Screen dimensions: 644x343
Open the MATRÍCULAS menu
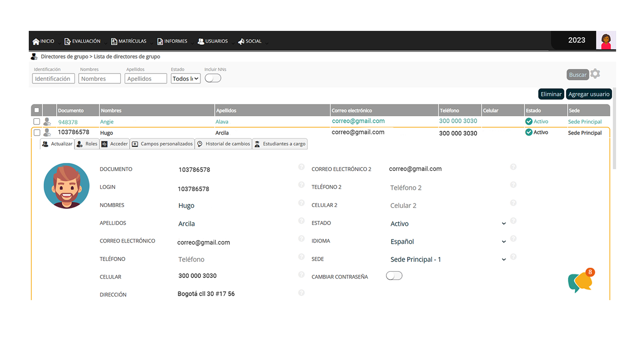pyautogui.click(x=128, y=42)
